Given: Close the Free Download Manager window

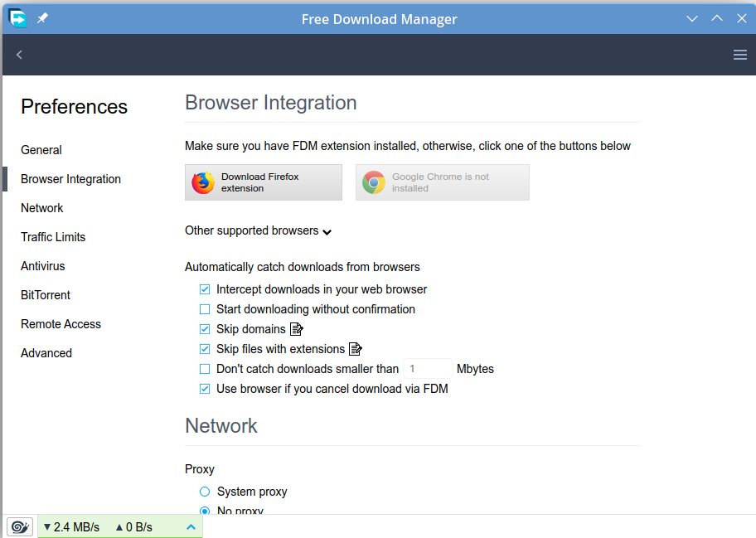Looking at the screenshot, I should (x=742, y=19).
